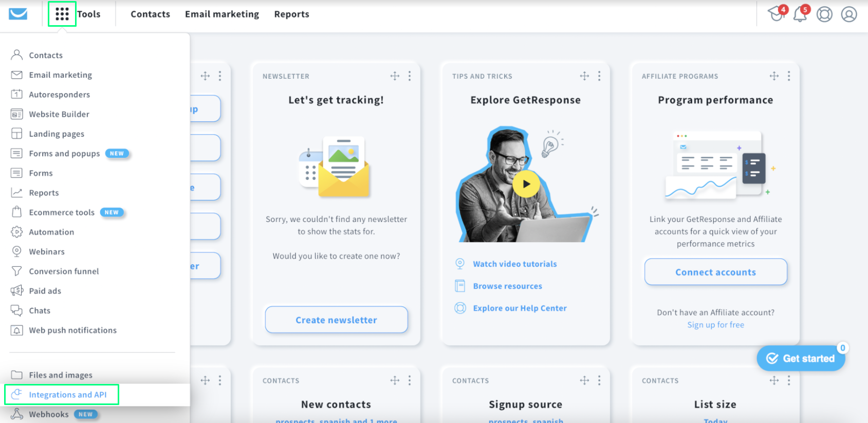Play the Explore GetResponse video
This screenshot has height=423, width=868.
click(x=526, y=183)
